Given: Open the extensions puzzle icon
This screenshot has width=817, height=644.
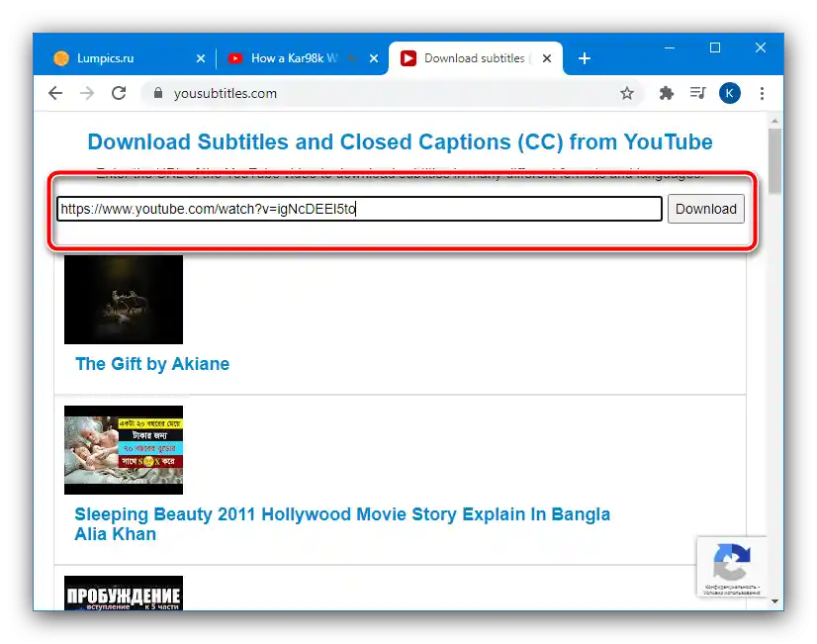Looking at the screenshot, I should tap(666, 93).
